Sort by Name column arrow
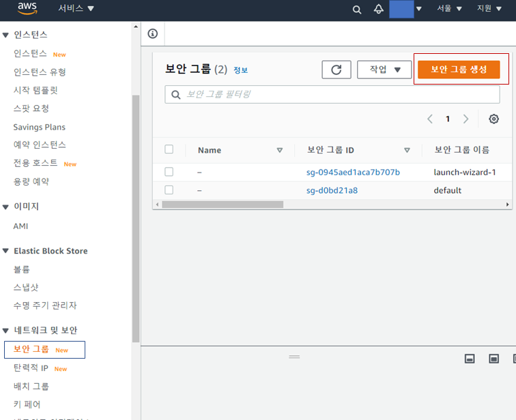 coord(280,150)
